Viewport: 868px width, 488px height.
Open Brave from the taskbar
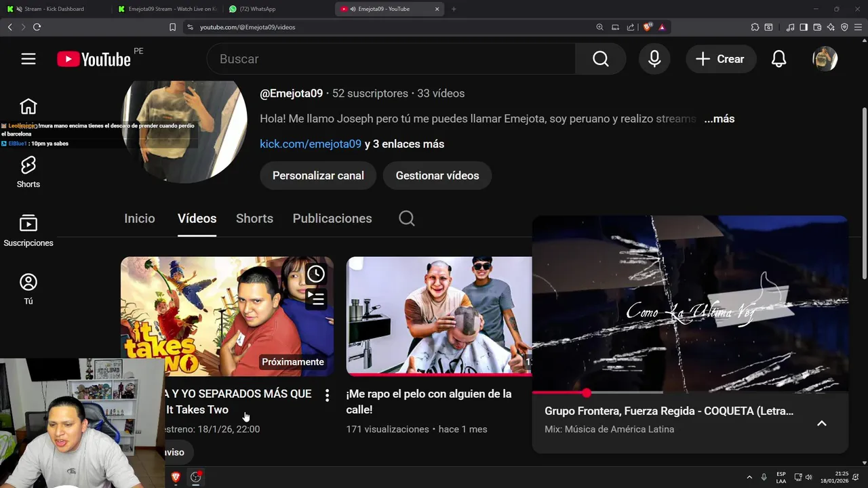click(x=176, y=477)
